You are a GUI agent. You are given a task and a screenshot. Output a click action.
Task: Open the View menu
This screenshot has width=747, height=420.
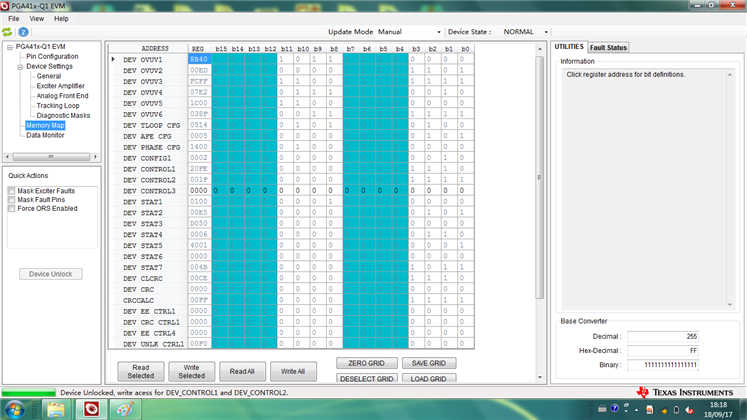click(x=37, y=19)
